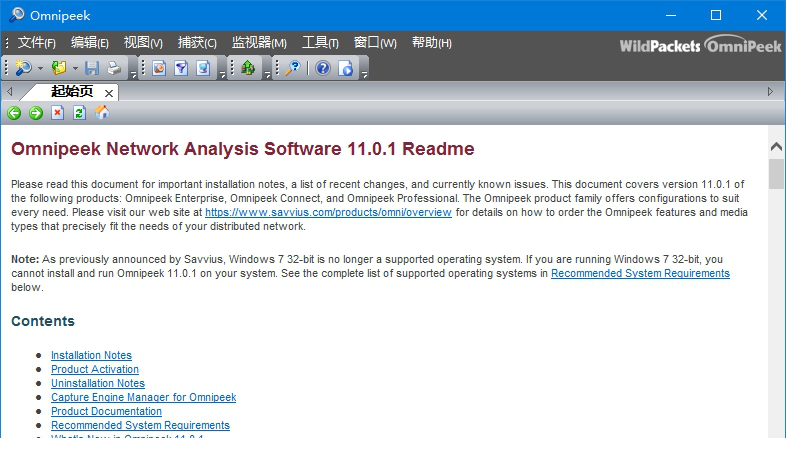Click the Open file folder icon
786x455 pixels.
(59, 68)
